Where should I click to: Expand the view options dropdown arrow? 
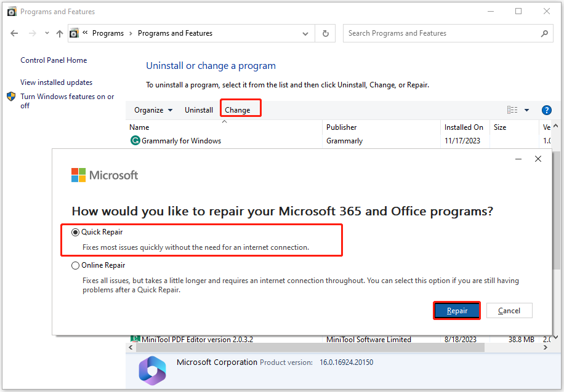pos(526,110)
